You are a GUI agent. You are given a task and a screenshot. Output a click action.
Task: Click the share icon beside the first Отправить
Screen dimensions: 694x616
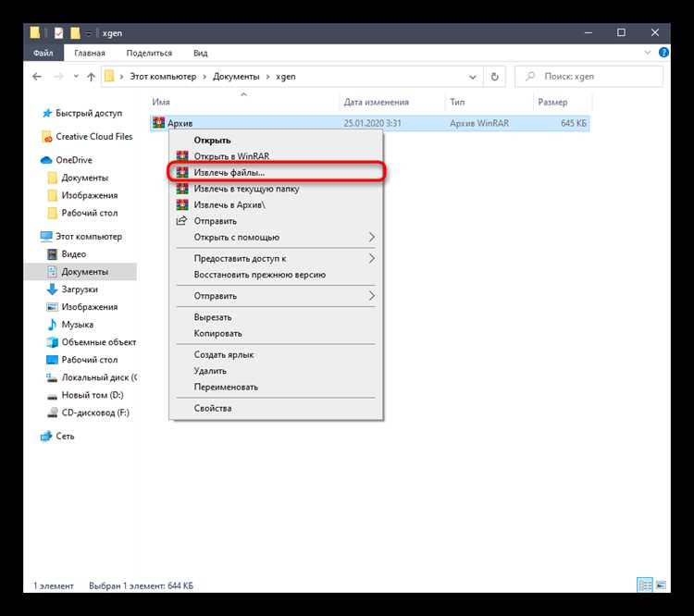point(181,221)
